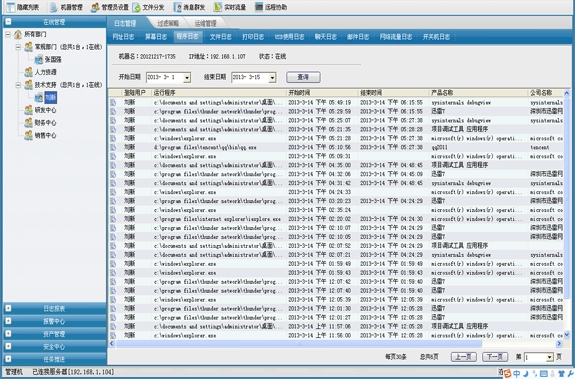Click row icon of iexplore.exe entry
This screenshot has width=575, height=379.
[113, 219]
